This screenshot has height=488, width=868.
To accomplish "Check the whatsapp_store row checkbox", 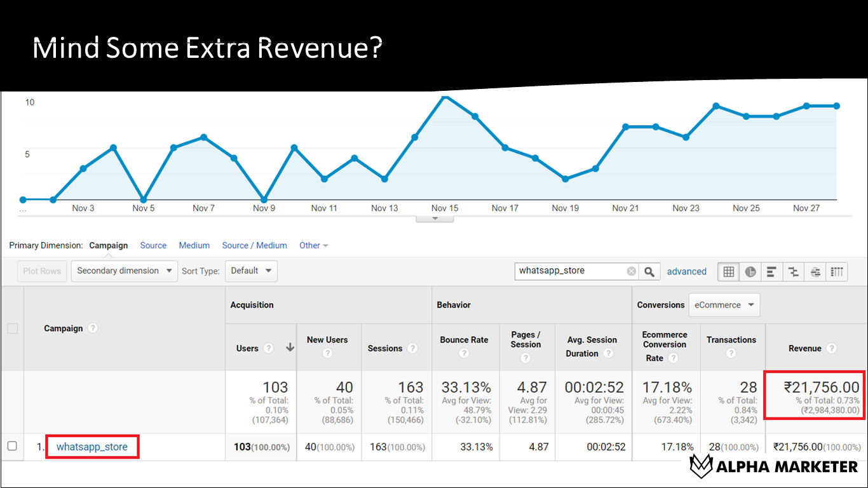I will pyautogui.click(x=11, y=447).
